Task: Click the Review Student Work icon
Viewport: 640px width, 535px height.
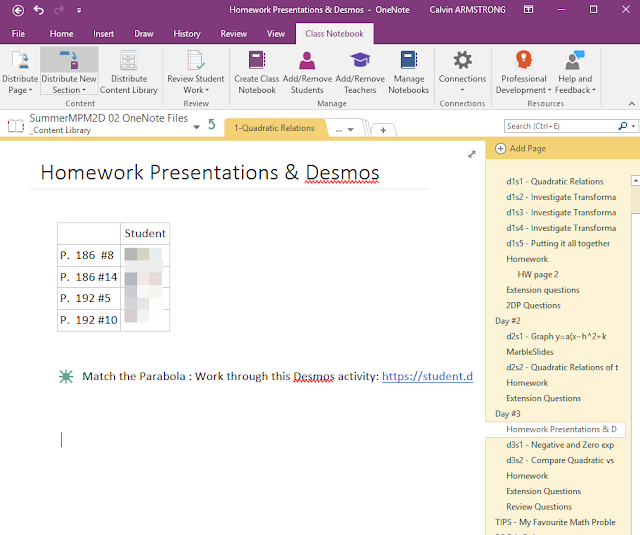Action: click(196, 60)
